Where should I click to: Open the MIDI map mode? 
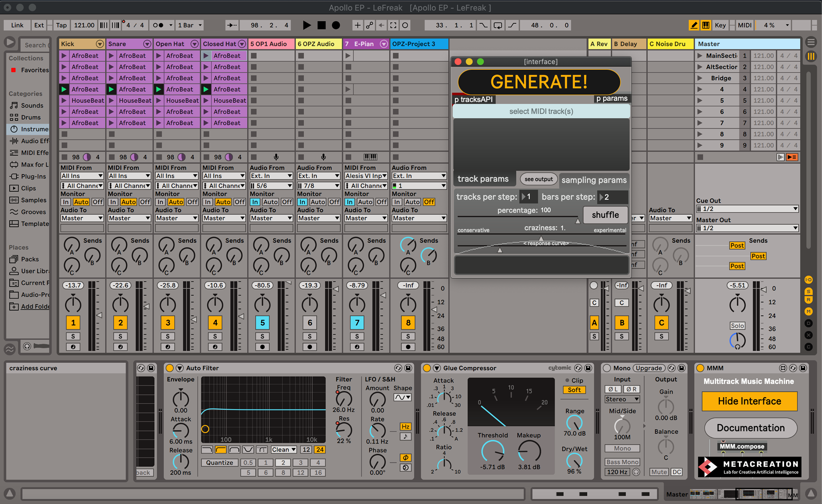tap(745, 25)
